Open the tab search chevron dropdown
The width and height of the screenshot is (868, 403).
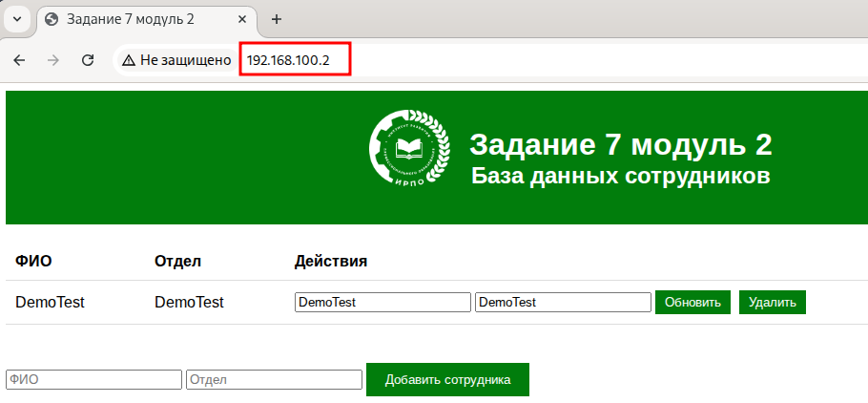(x=16, y=19)
